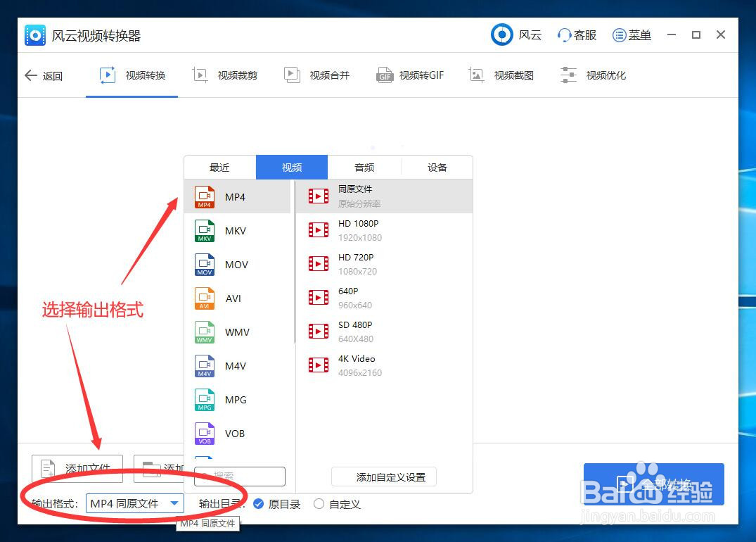
Task: Open the 视频合并 tab
Action: click(316, 76)
